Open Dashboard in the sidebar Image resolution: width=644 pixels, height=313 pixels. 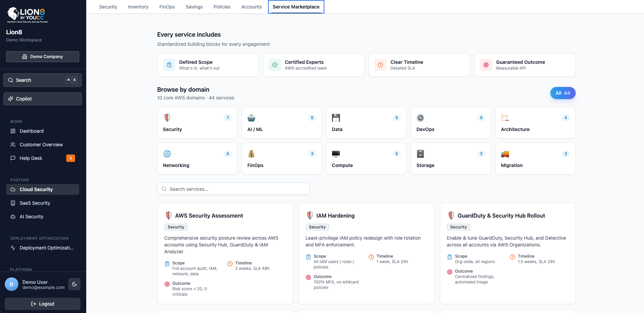42,131
